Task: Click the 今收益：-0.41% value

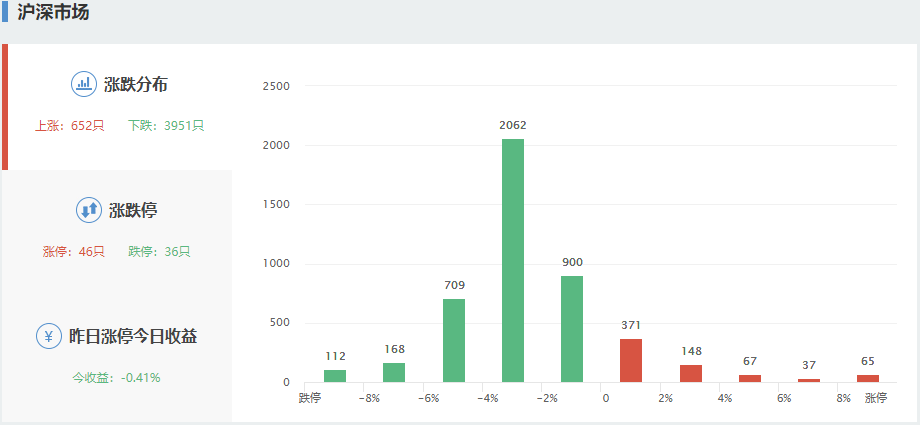Action: coord(117,378)
